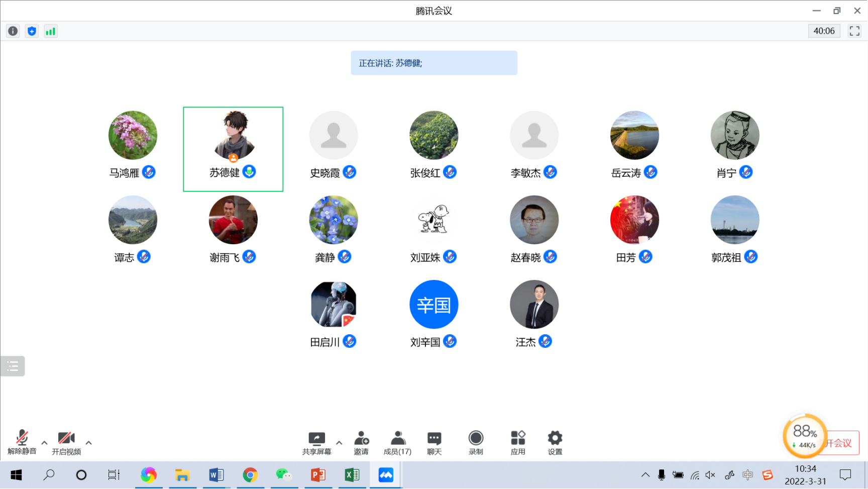Screen dimensions: 868x489
Task: Expand share screen options arrow
Action: click(x=339, y=443)
